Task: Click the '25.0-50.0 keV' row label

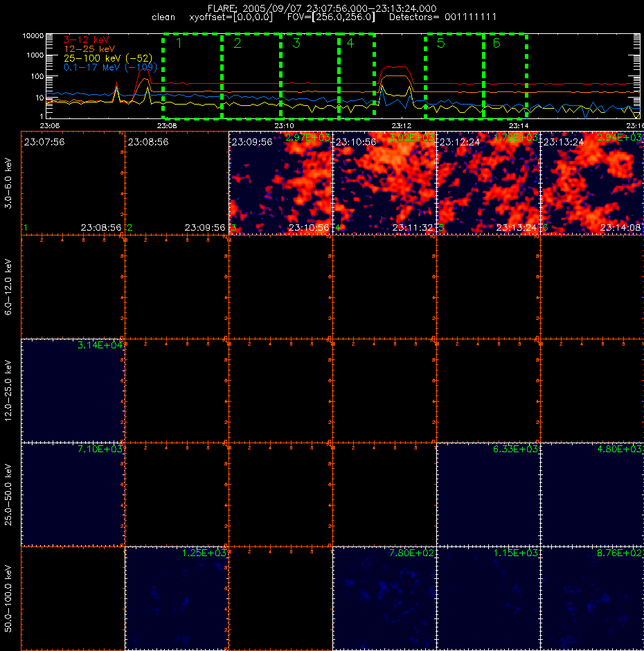Action: coord(8,494)
